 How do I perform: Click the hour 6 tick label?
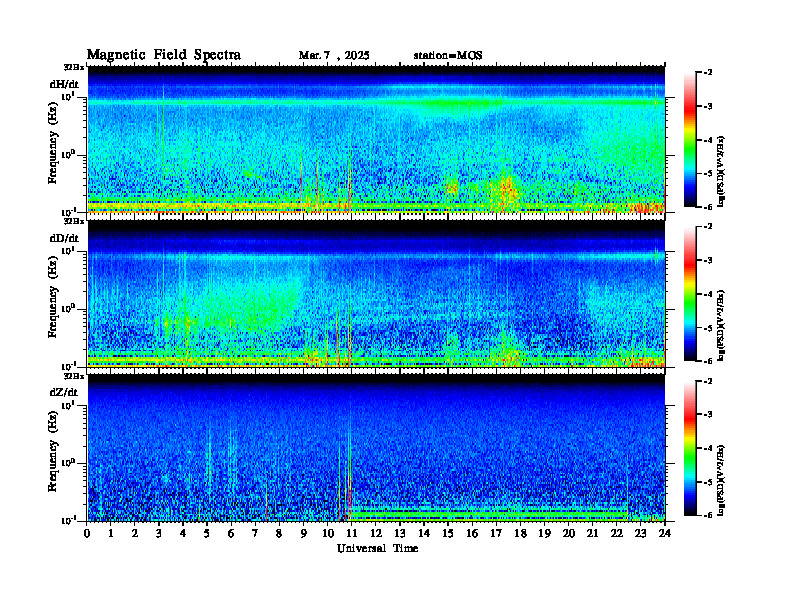click(x=231, y=533)
